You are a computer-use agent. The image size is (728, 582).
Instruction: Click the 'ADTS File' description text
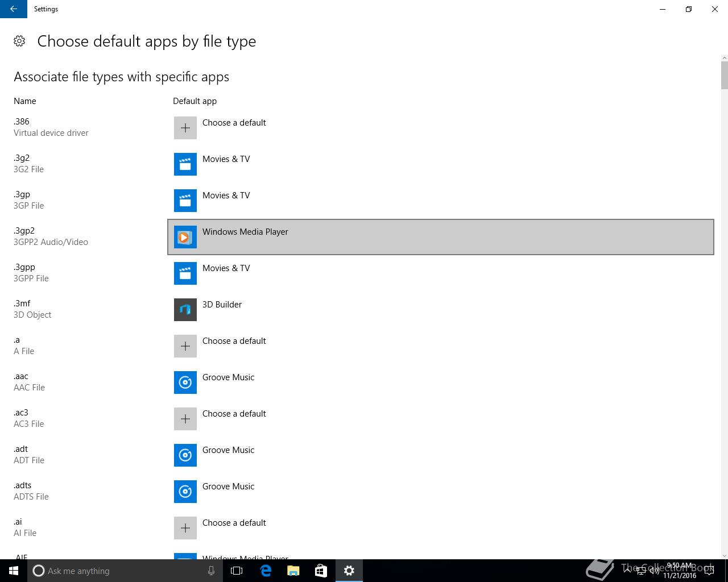(x=31, y=497)
